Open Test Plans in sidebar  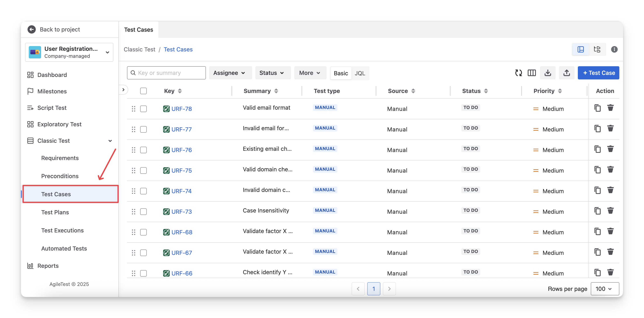(x=55, y=212)
